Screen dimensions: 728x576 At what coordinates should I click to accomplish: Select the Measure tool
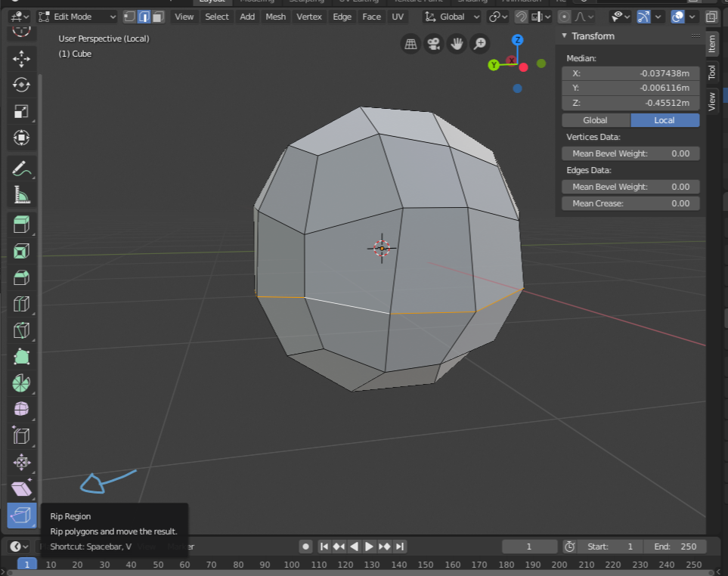21,196
